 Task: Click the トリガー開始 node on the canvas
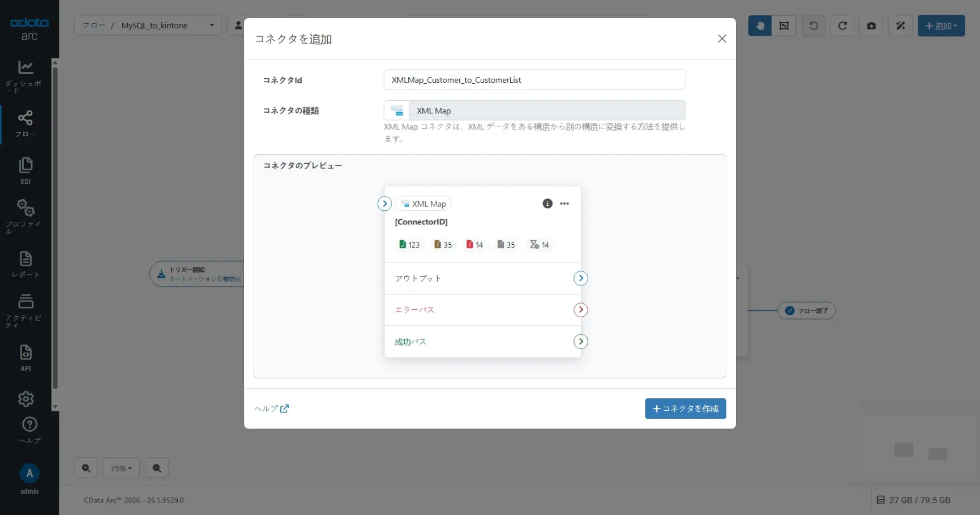197,274
